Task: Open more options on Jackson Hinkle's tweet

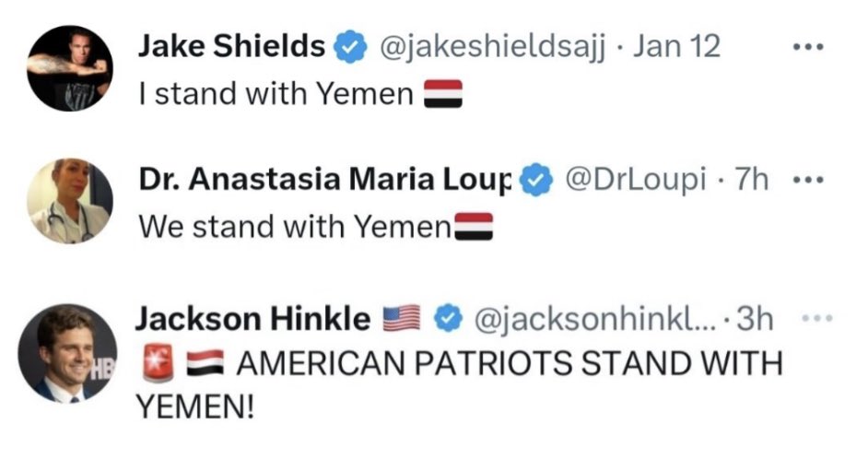Action: (815, 319)
